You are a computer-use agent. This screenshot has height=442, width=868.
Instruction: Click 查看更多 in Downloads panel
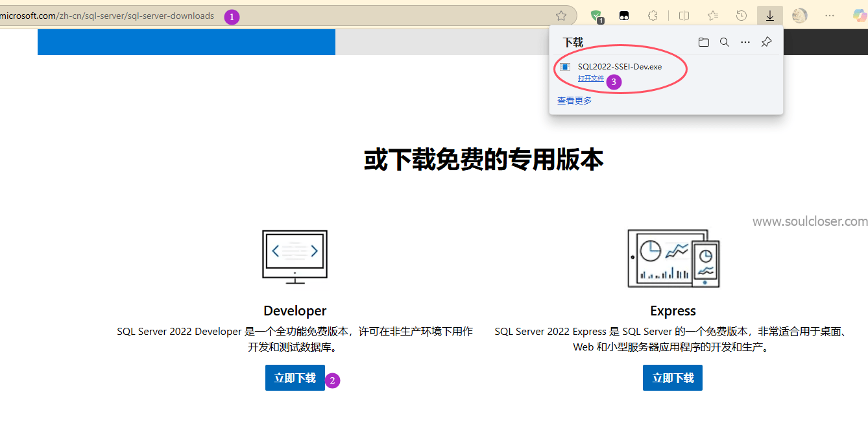point(575,101)
